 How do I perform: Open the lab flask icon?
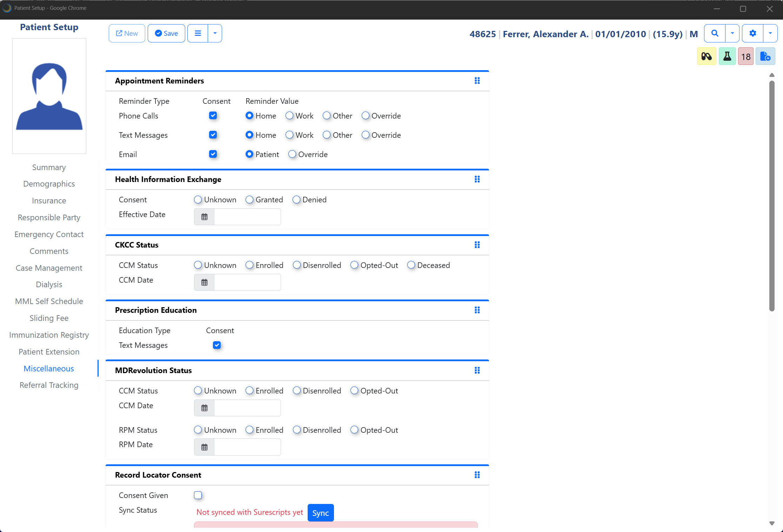pyautogui.click(x=727, y=56)
